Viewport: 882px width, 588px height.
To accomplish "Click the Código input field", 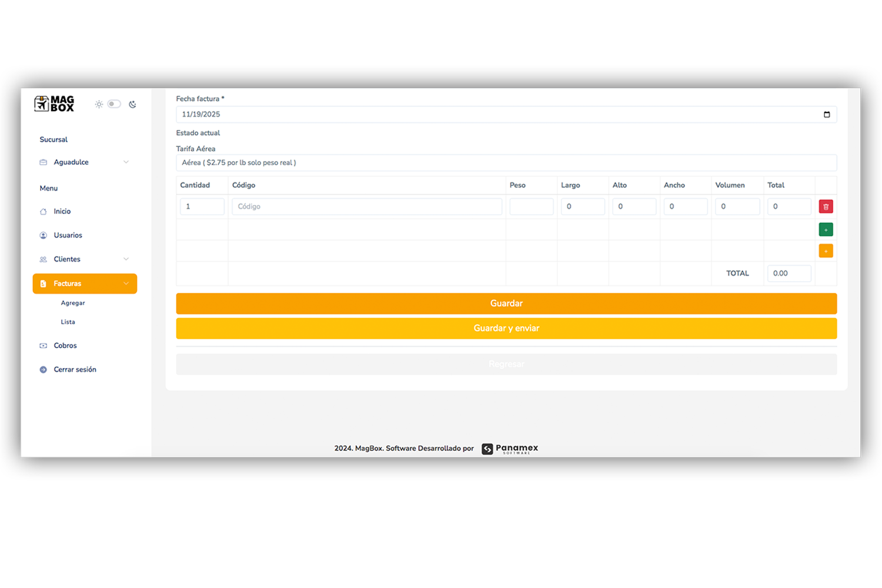I will [x=367, y=206].
